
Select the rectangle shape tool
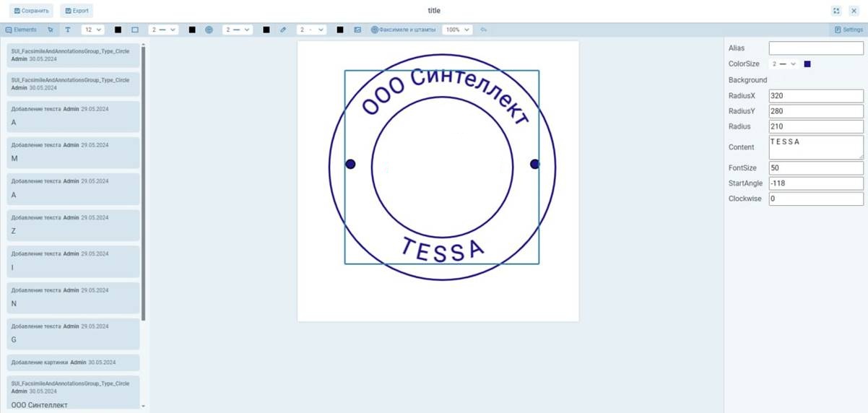(135, 30)
